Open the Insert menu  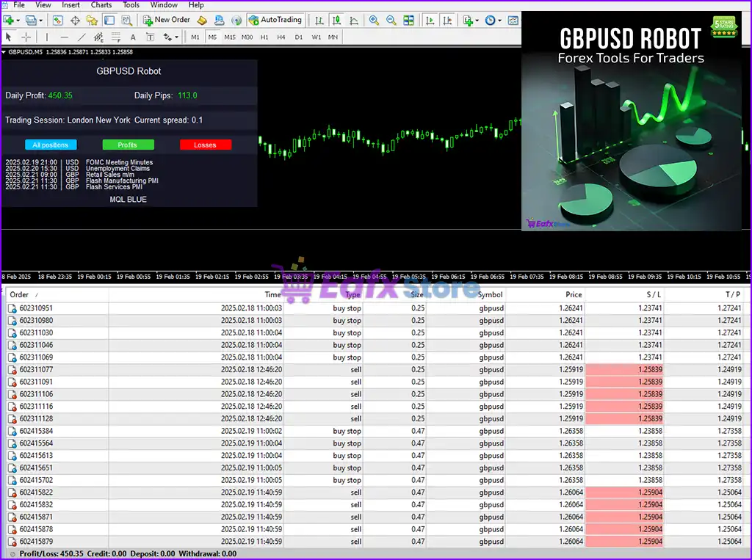(71, 5)
